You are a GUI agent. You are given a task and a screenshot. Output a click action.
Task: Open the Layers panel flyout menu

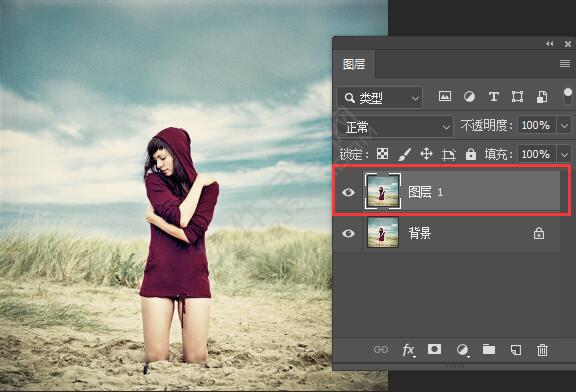point(565,64)
